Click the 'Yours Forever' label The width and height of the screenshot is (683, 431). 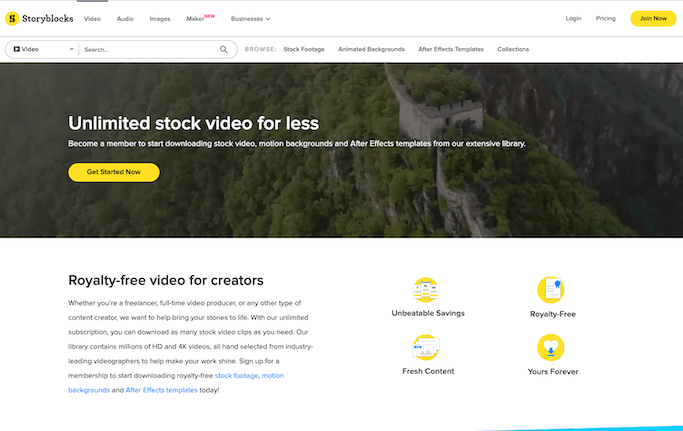[x=553, y=372]
